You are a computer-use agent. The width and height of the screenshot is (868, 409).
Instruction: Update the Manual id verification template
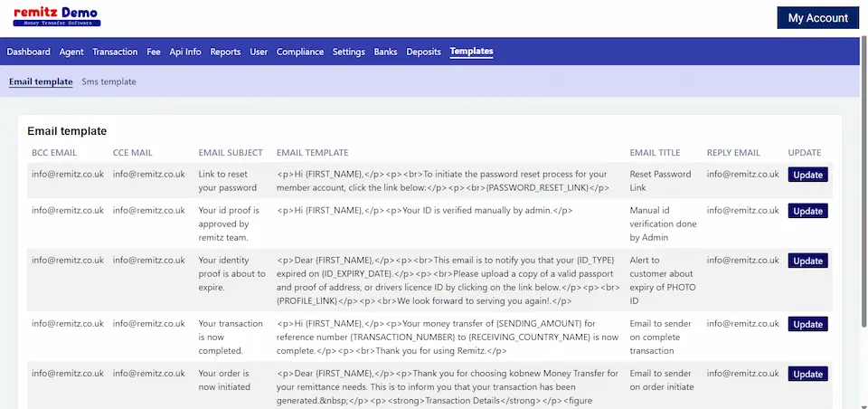coord(807,211)
